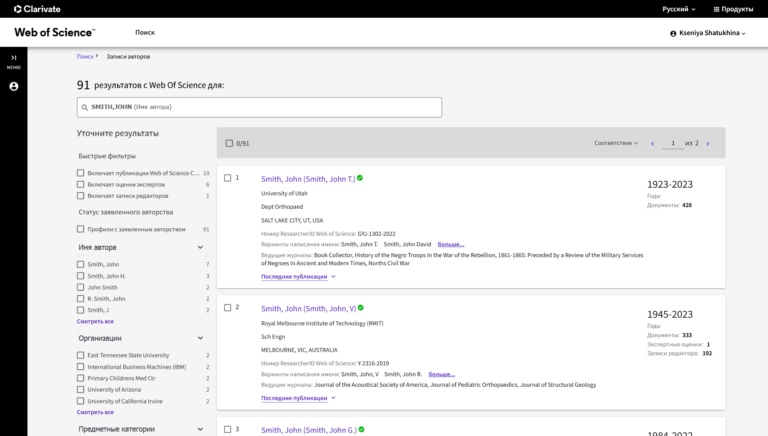Check Primary Childrens Med Ctr filter

click(80, 378)
